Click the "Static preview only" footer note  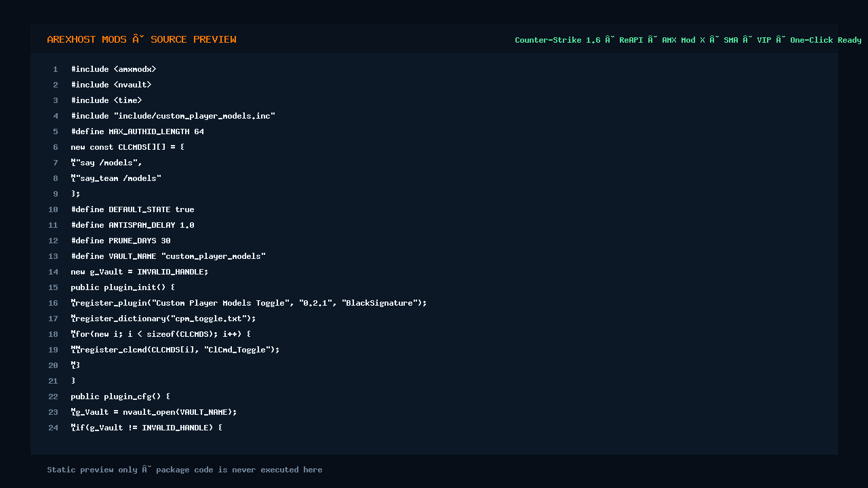coord(184,470)
